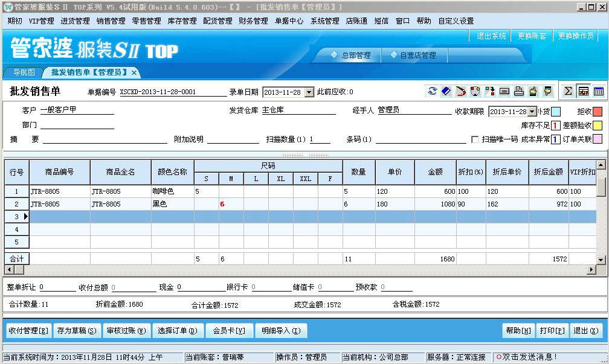Click the red 拒收 color swatch
This screenshot has height=364, width=609.
(x=597, y=112)
